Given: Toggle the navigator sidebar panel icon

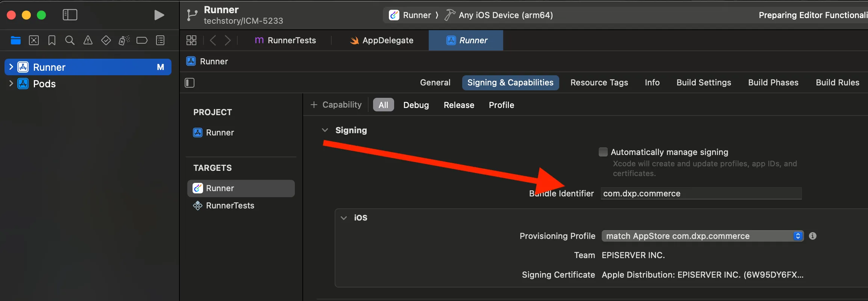Looking at the screenshot, I should [70, 15].
